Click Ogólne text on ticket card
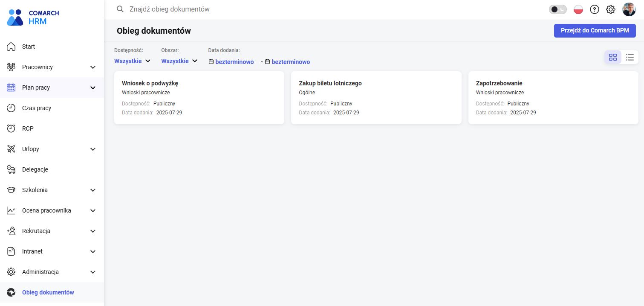 point(307,93)
